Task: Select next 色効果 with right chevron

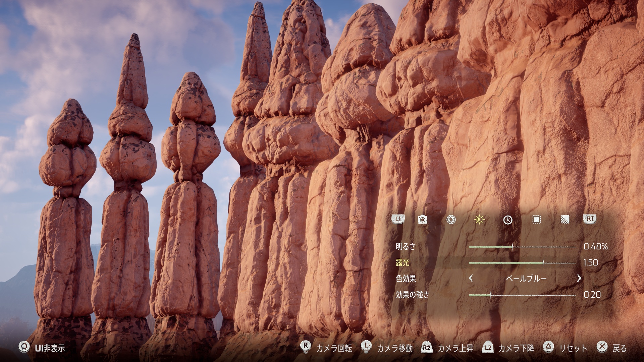Action: point(579,278)
